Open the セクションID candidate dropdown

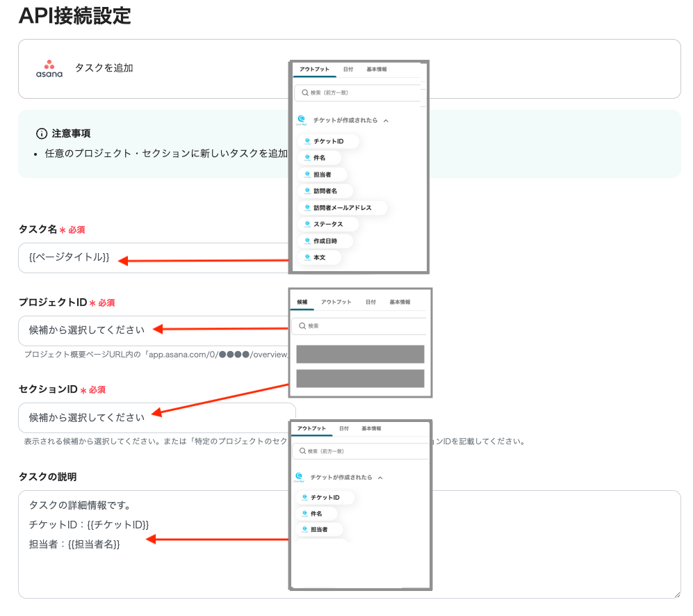click(157, 417)
